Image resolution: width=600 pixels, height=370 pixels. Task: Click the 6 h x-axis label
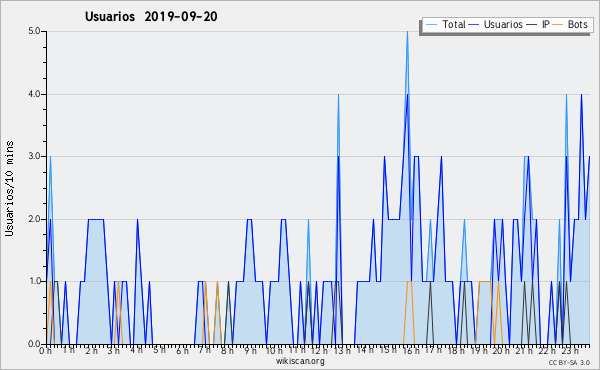pos(182,351)
